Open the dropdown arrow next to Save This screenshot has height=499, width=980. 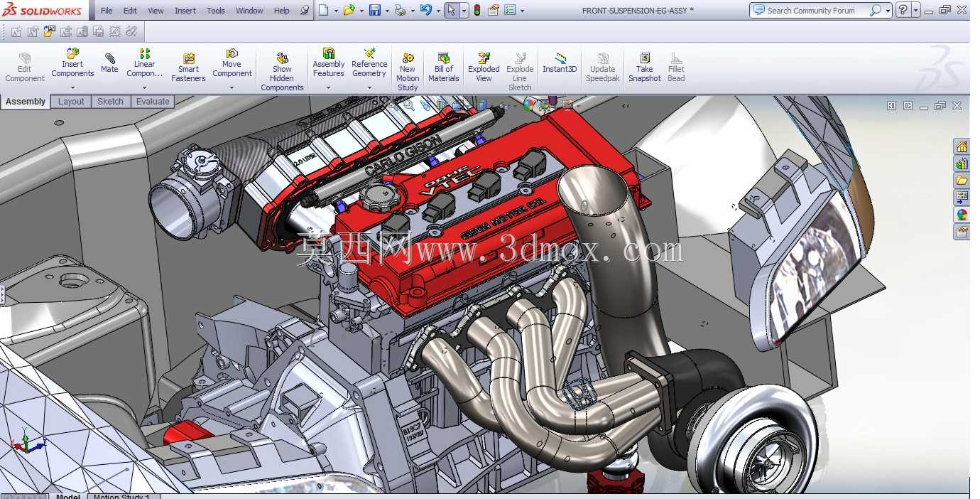tap(387, 11)
